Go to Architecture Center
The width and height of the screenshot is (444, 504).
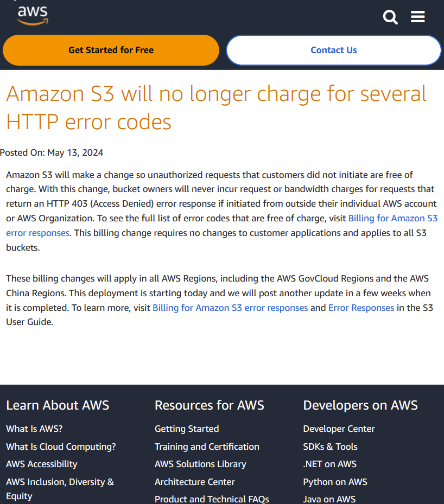point(195,482)
